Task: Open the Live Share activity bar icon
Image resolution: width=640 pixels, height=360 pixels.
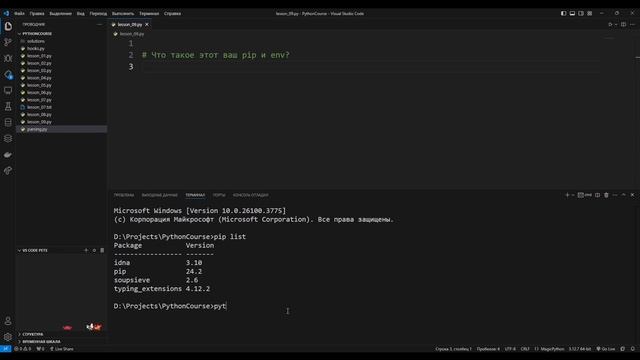Action: [8, 171]
